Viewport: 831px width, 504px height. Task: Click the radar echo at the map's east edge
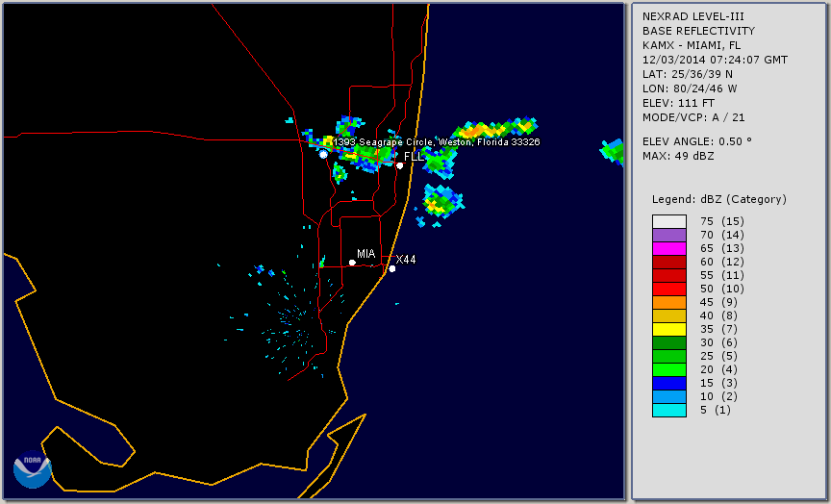[612, 152]
